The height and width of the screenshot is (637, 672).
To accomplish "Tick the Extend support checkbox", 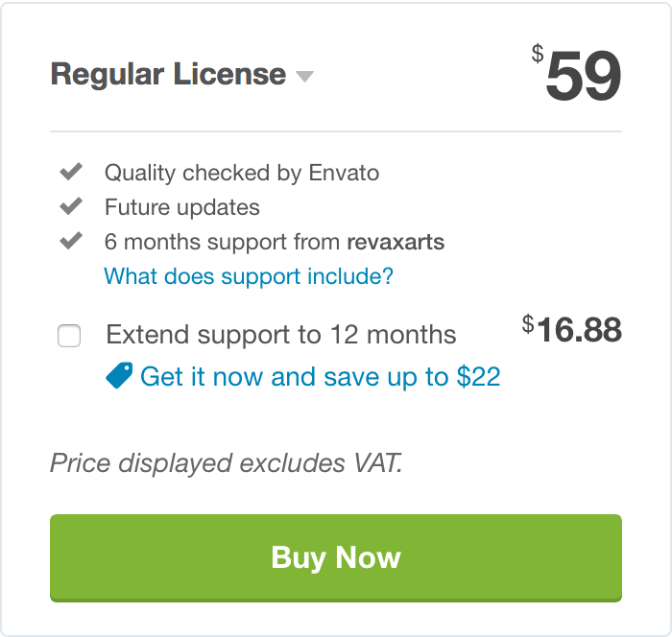I will pos(69,336).
